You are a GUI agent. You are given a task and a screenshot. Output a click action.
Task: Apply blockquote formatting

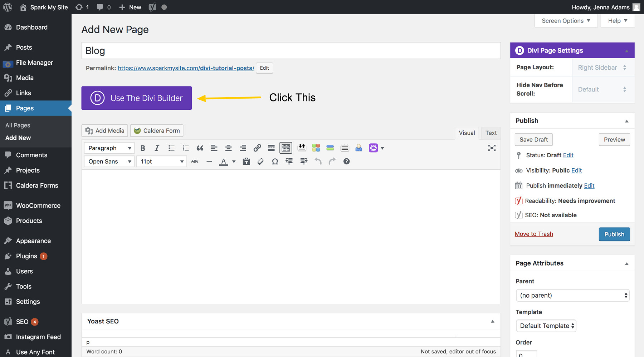pos(200,148)
